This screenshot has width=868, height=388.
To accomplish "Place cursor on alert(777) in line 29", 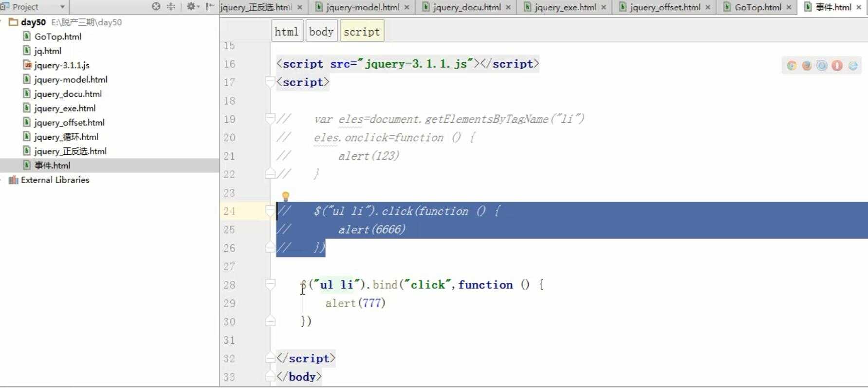I will (x=355, y=303).
